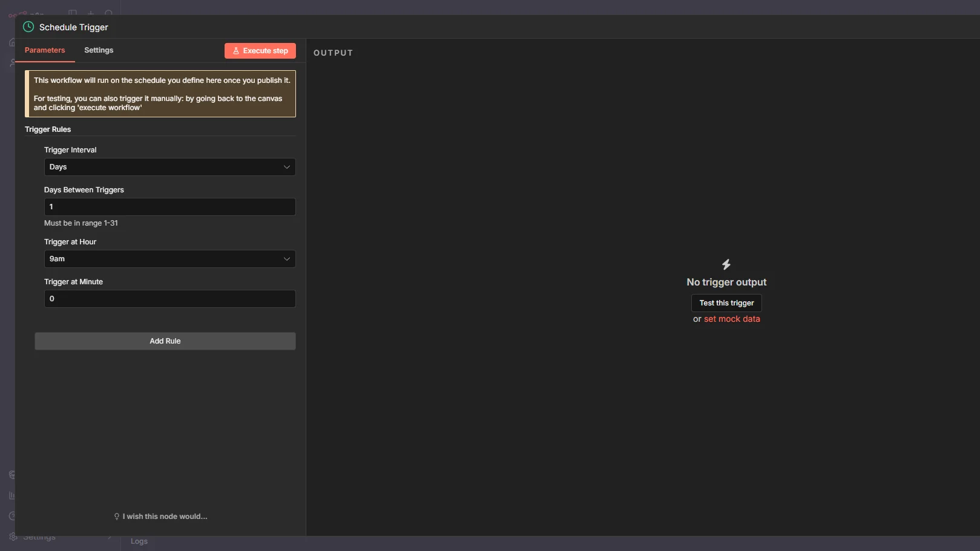The width and height of the screenshot is (980, 551).
Task: Open the Trigger Interval dropdown showing Days
Action: pos(169,167)
